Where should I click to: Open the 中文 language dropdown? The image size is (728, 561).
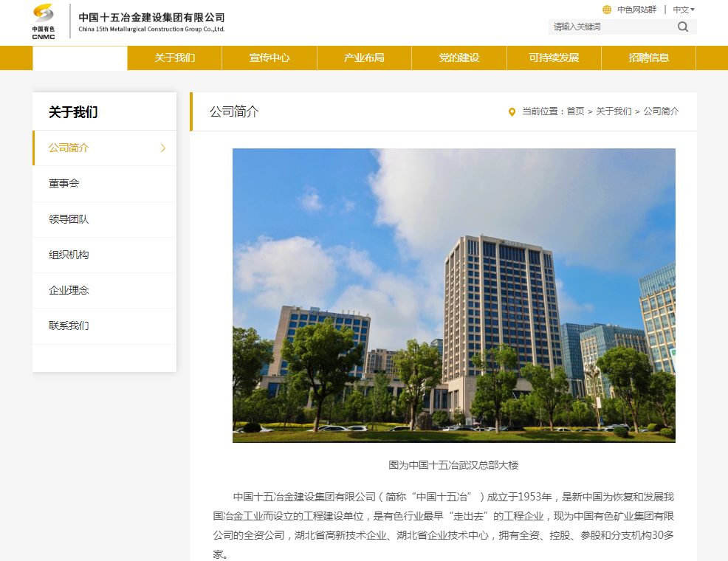683,10
